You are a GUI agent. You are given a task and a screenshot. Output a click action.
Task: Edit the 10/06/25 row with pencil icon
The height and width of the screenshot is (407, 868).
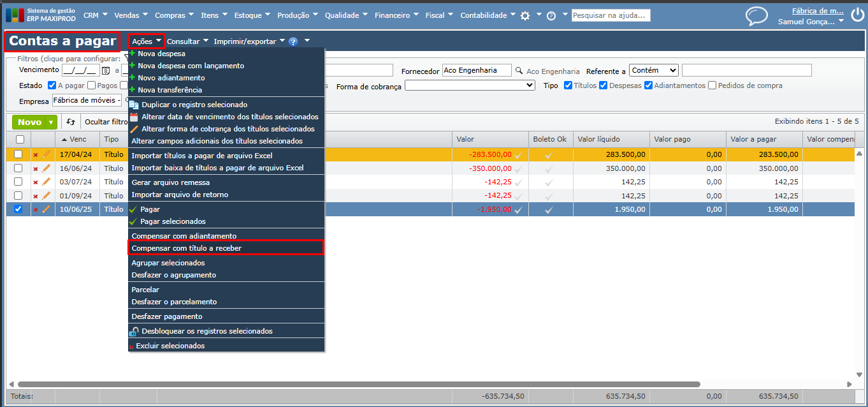click(x=46, y=209)
